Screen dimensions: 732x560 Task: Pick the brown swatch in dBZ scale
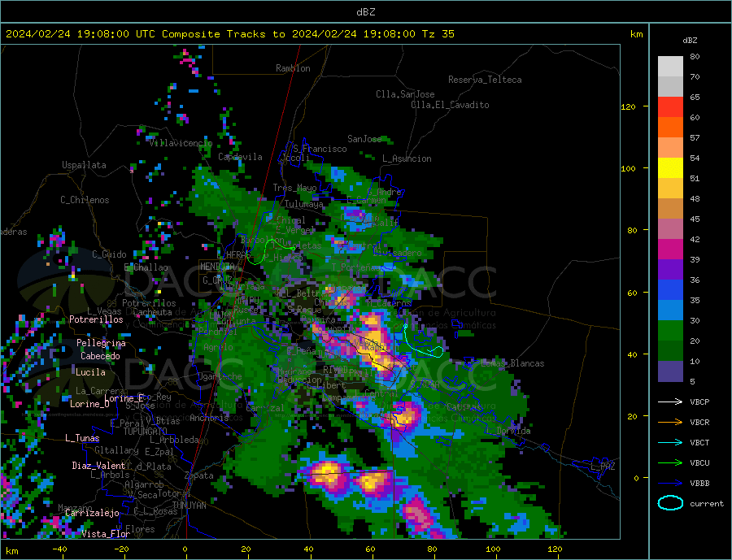tap(670, 209)
